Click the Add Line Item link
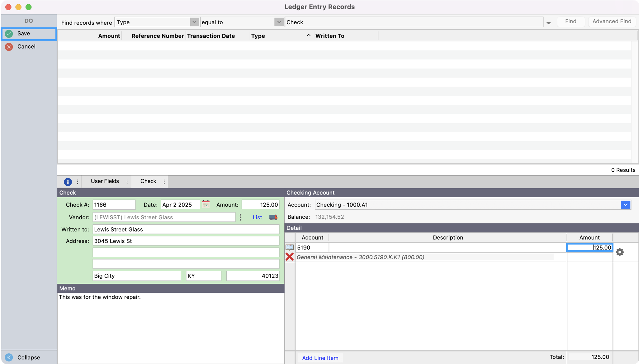This screenshot has width=639, height=364. point(320,358)
